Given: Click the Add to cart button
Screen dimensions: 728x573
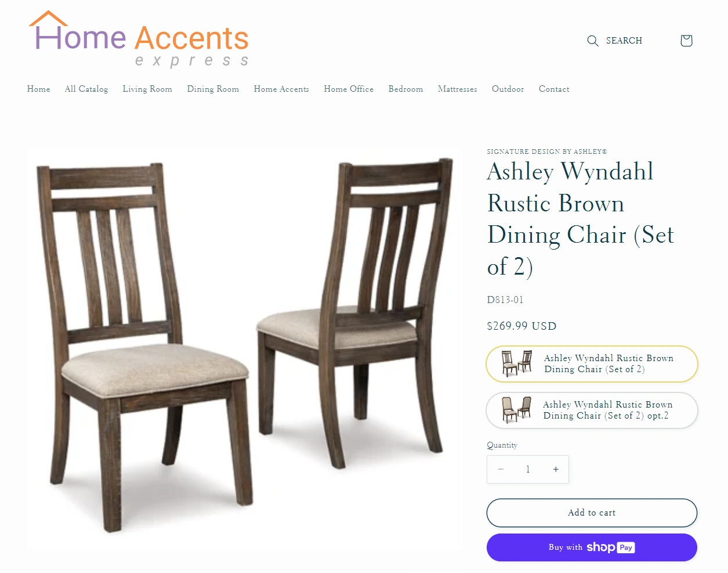Looking at the screenshot, I should (x=592, y=513).
